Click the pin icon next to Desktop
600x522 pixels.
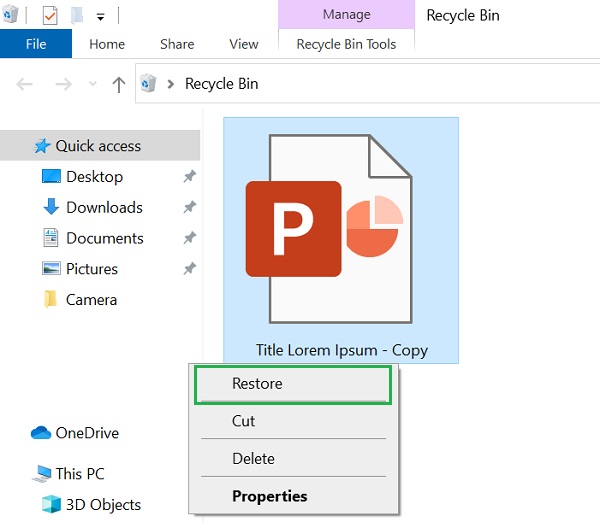pyautogui.click(x=189, y=176)
